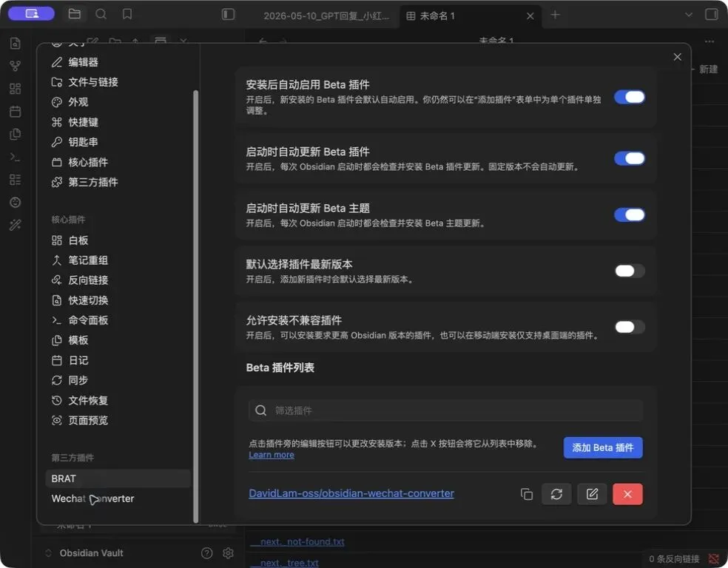Open 文件与链接 settings section

tap(84, 82)
